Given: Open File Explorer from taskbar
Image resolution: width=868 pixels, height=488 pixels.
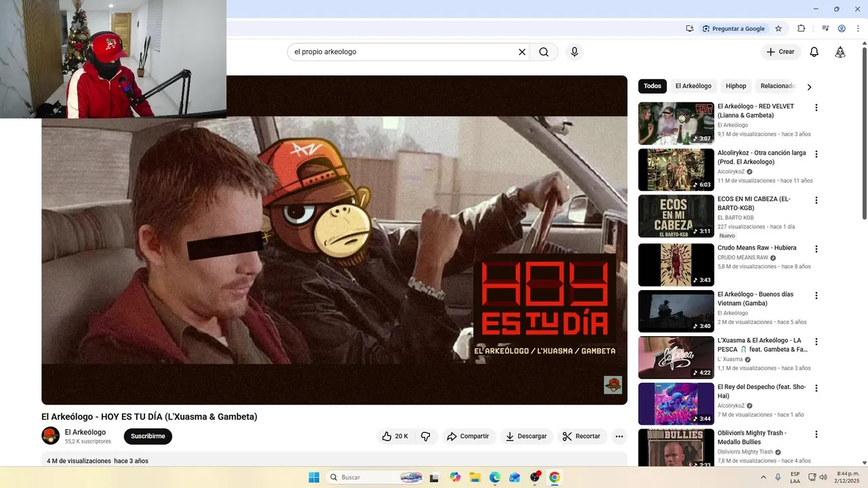Looking at the screenshot, I should click(x=475, y=477).
